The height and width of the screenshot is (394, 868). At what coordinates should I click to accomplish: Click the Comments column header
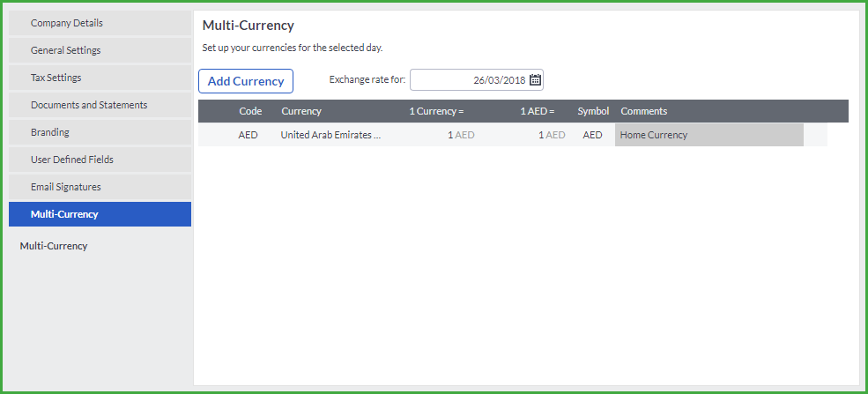coord(644,111)
